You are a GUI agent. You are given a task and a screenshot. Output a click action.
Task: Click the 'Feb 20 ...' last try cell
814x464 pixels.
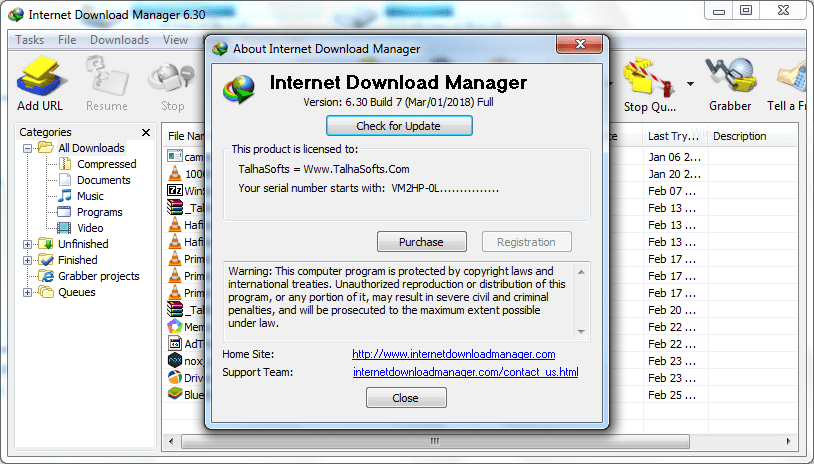point(672,310)
